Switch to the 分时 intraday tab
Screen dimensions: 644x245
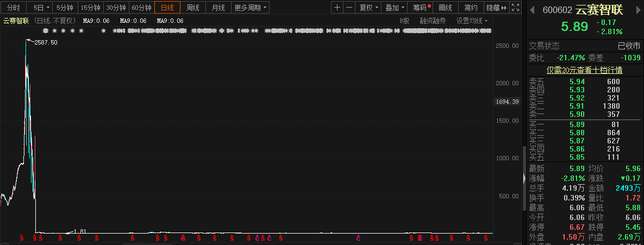[14, 8]
